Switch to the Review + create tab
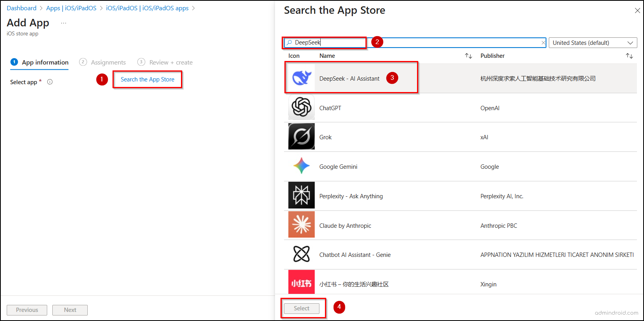Image resolution: width=644 pixels, height=321 pixels. pos(165,62)
